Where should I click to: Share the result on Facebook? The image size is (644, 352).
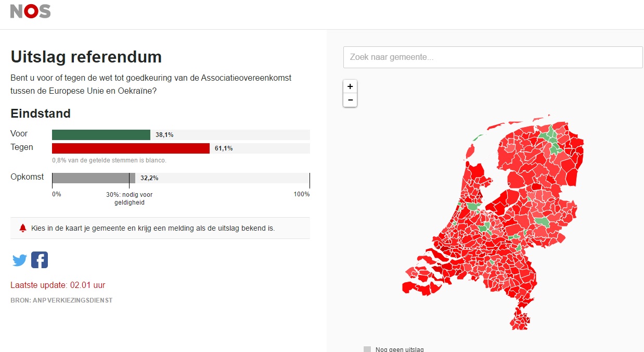[x=40, y=260]
